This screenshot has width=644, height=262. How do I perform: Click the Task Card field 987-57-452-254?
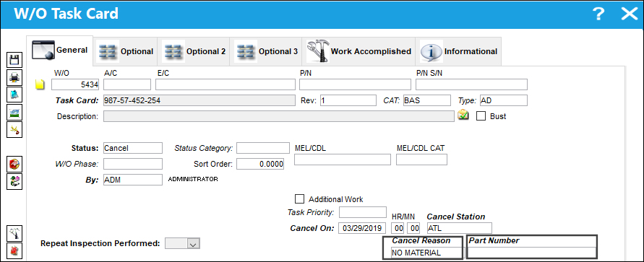click(x=199, y=100)
